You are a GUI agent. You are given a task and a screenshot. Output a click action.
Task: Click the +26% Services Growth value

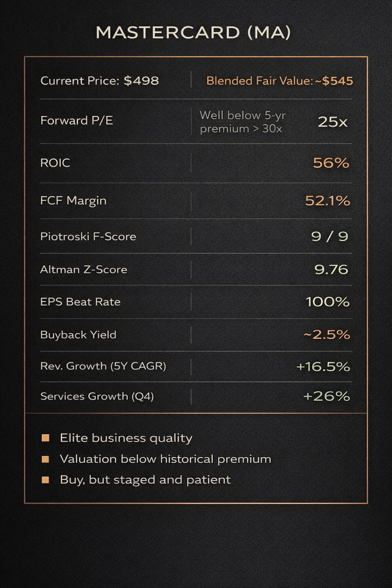point(327,396)
